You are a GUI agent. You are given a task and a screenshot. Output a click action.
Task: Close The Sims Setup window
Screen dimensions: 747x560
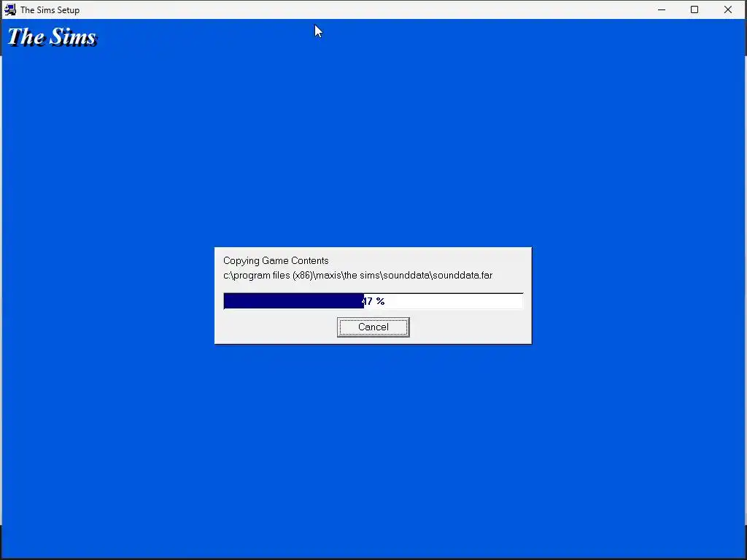(x=727, y=9)
